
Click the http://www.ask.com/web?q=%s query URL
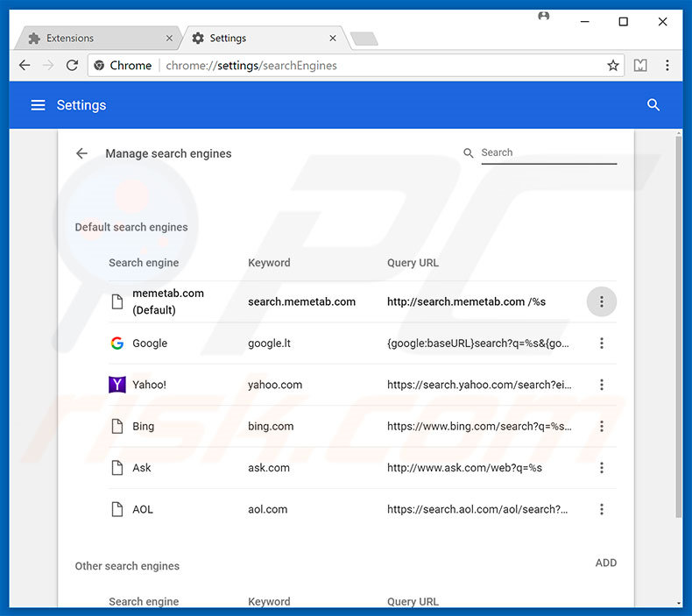[464, 468]
